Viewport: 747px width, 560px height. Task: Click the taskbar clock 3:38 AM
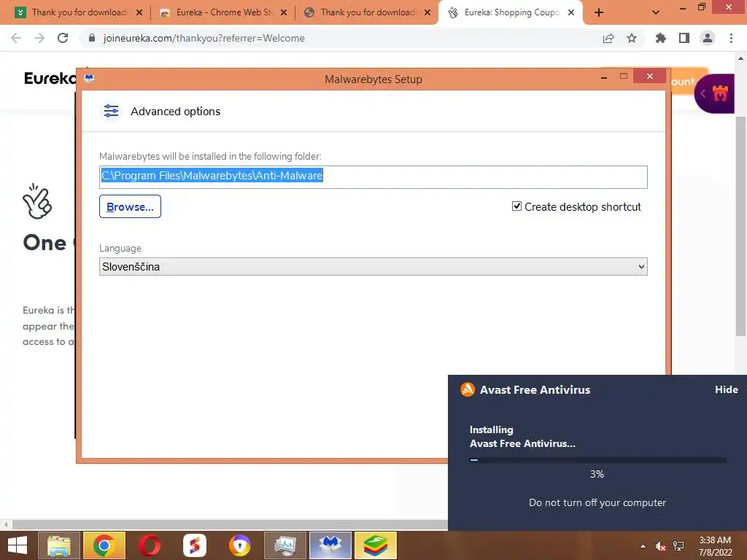[x=715, y=540]
